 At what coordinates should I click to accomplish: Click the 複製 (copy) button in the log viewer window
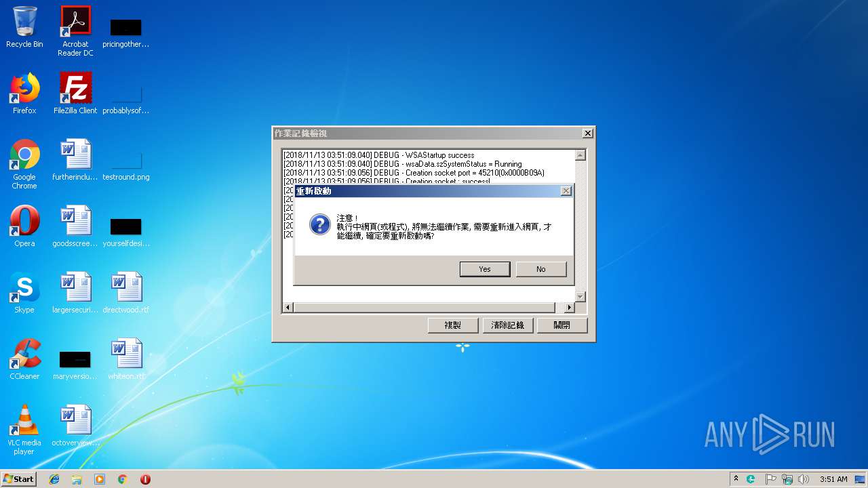click(x=452, y=325)
